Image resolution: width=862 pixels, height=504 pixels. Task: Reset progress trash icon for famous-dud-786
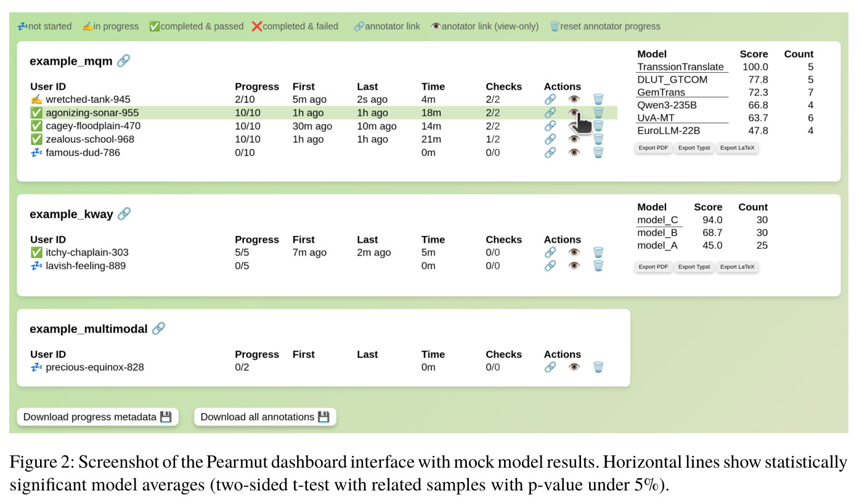click(598, 152)
